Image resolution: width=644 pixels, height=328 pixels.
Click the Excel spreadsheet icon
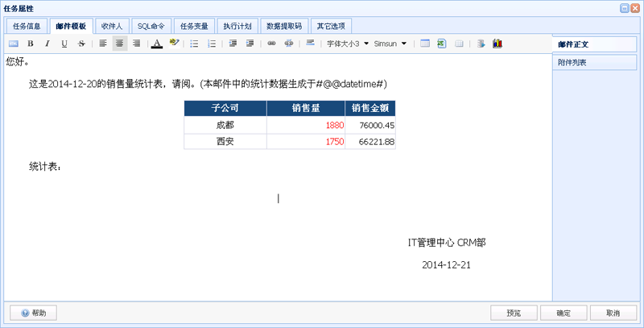tap(442, 44)
